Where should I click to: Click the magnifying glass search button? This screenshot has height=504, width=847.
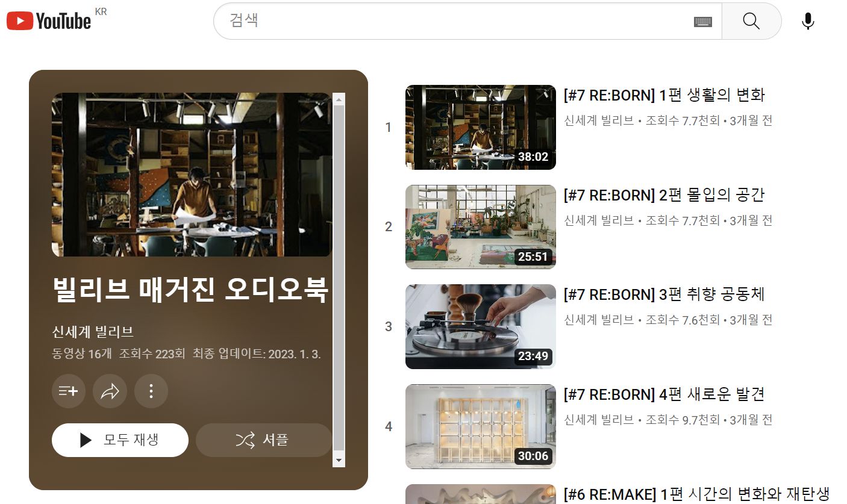point(751,21)
